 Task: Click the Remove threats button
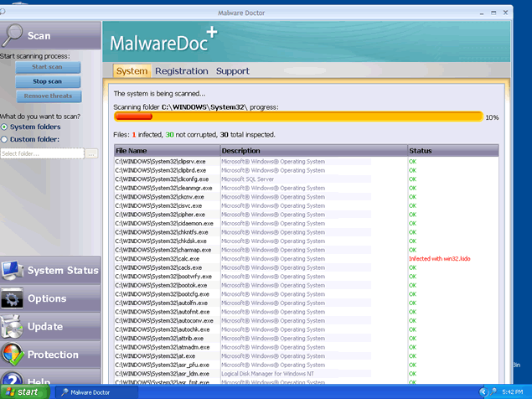pos(48,96)
